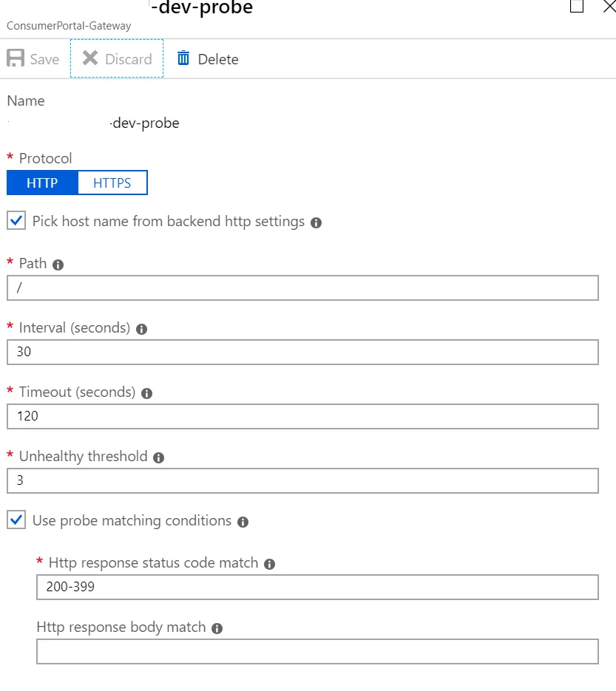Disable Use probe matching conditions checkbox
The height and width of the screenshot is (691, 616).
click(16, 520)
